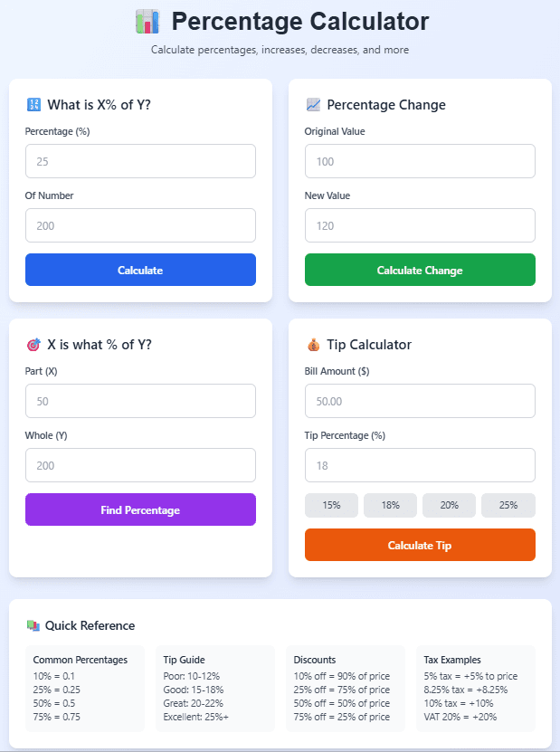Click the chart icon beside Quick Reference
The width and height of the screenshot is (560, 752).
[33, 625]
